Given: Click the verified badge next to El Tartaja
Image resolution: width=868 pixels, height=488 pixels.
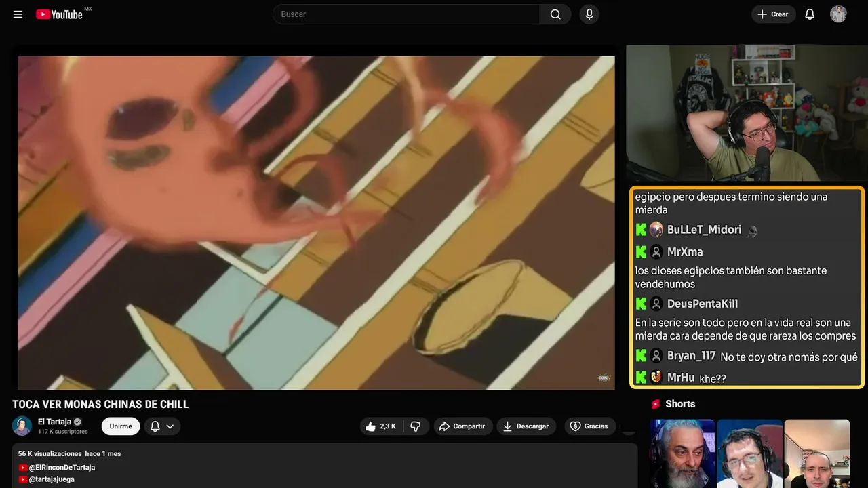Looking at the screenshot, I should coord(77,422).
